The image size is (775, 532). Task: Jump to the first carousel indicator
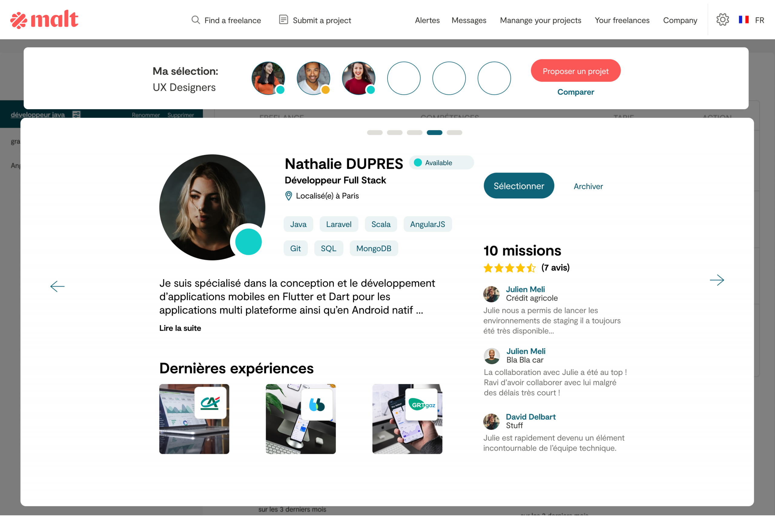coord(374,133)
